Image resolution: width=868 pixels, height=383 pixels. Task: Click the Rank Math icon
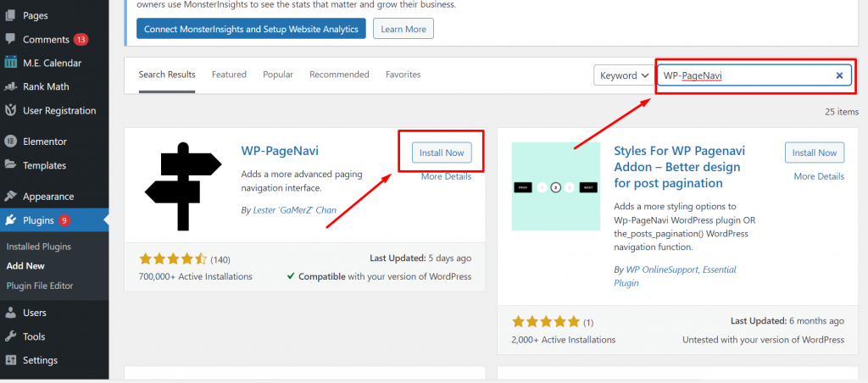[10, 87]
